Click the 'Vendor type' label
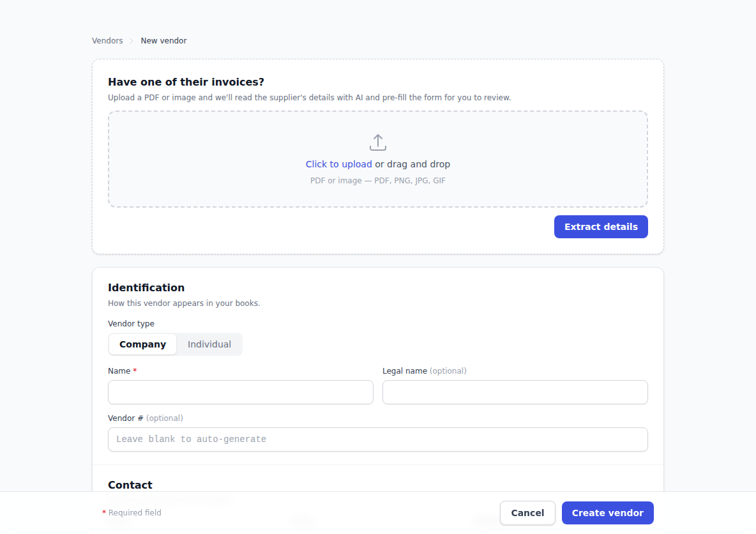The image size is (756, 534). (131, 324)
